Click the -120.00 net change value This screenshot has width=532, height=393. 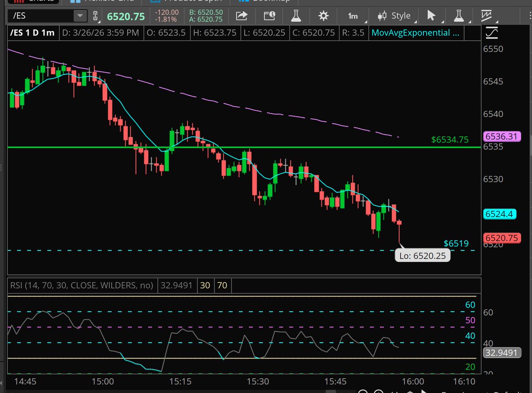pos(167,12)
